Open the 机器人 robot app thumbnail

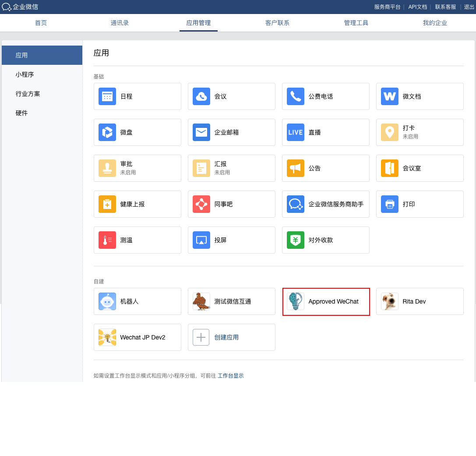click(x=107, y=301)
